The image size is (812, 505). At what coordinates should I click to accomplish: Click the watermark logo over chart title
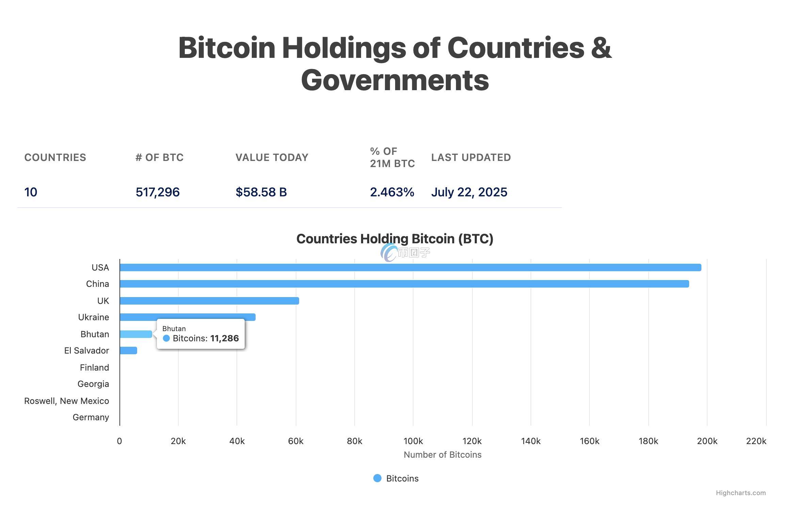(x=405, y=253)
